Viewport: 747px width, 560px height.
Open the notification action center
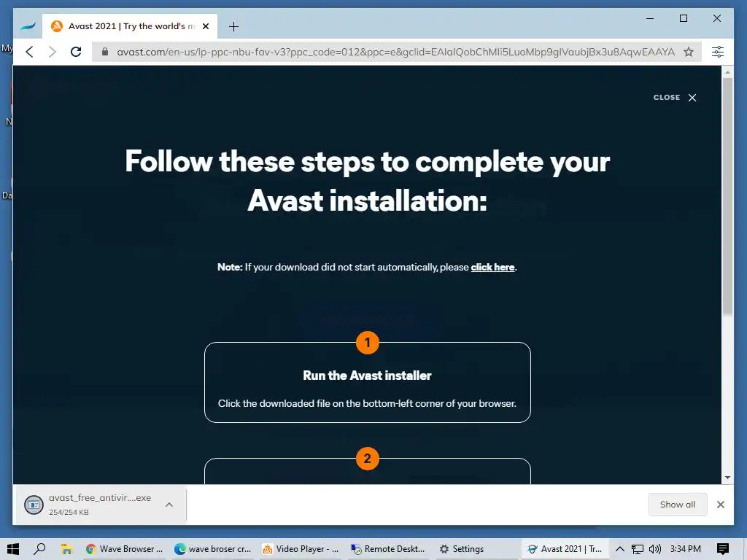click(x=723, y=549)
